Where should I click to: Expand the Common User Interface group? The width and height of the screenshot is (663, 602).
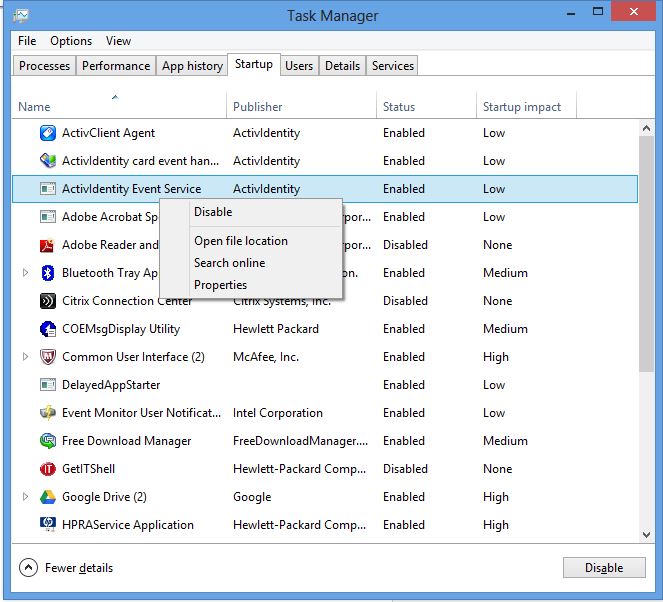(26, 357)
